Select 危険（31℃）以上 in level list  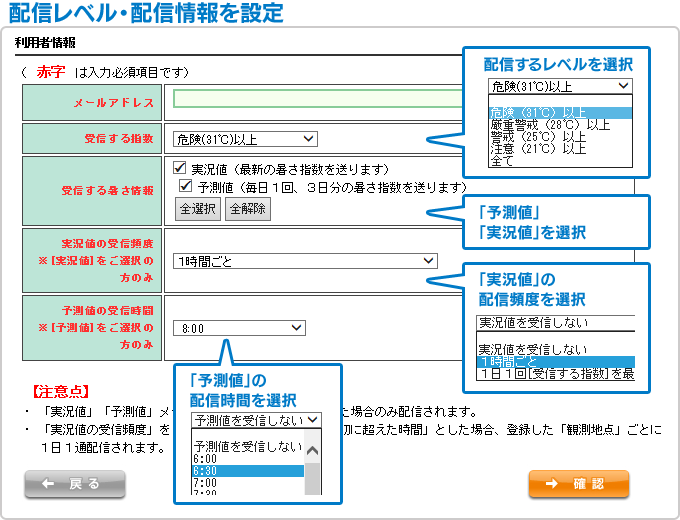click(560, 113)
